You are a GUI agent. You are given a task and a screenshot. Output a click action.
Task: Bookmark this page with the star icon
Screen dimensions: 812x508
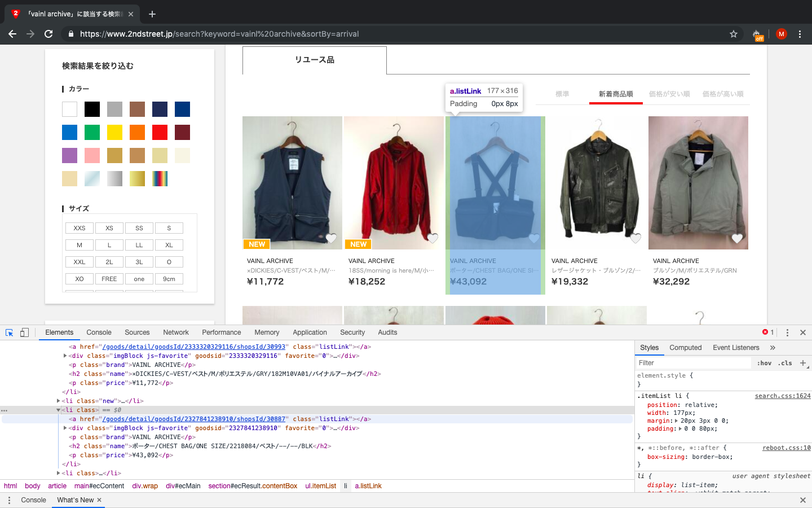(734, 34)
